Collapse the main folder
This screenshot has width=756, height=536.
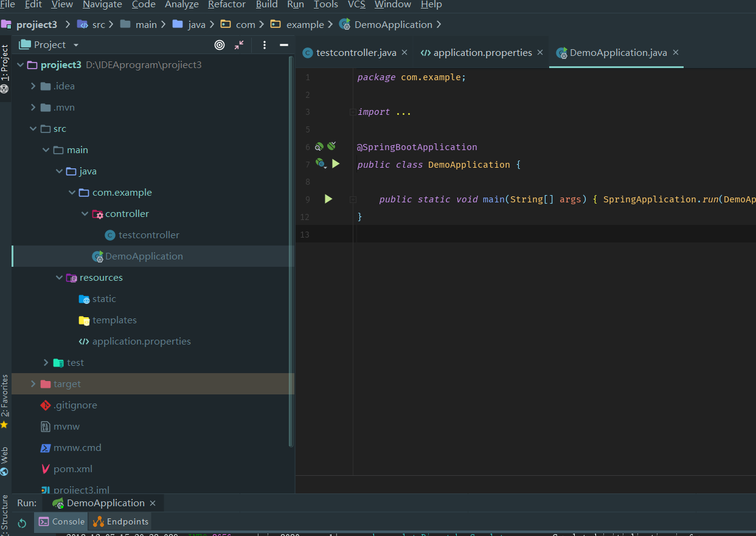[x=46, y=149]
